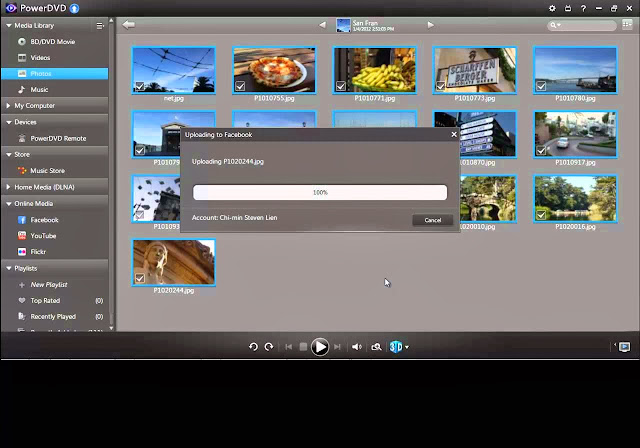Change thumbnail view mode icon
This screenshot has width=640, height=448.
click(627, 24)
